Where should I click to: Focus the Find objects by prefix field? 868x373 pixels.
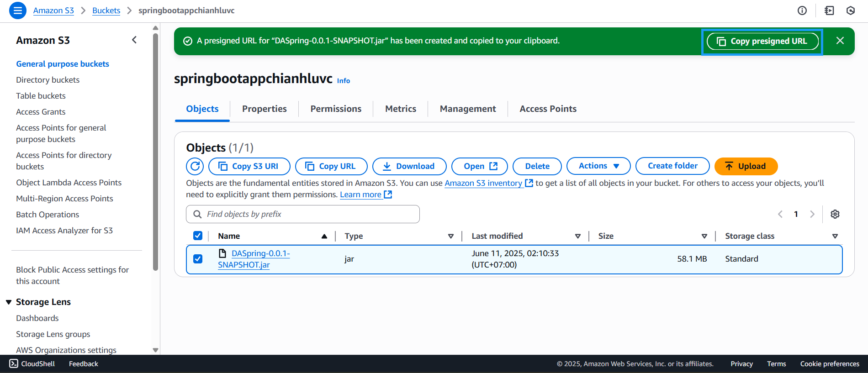pyautogui.click(x=303, y=214)
